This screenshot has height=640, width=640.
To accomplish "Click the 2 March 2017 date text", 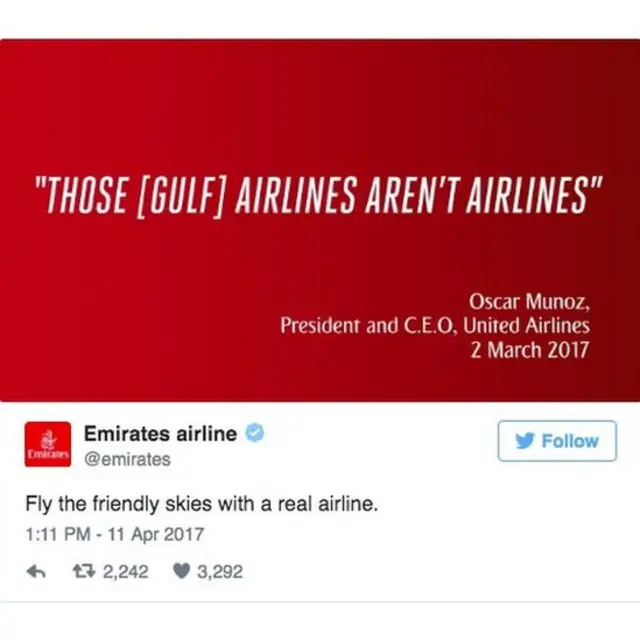I will click(532, 351).
